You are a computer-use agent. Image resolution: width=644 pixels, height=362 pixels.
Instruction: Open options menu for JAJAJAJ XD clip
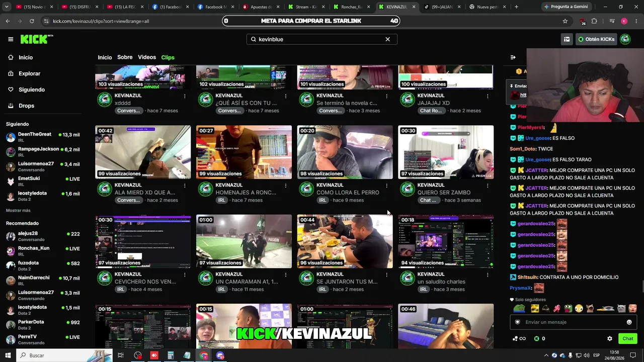pyautogui.click(x=488, y=96)
